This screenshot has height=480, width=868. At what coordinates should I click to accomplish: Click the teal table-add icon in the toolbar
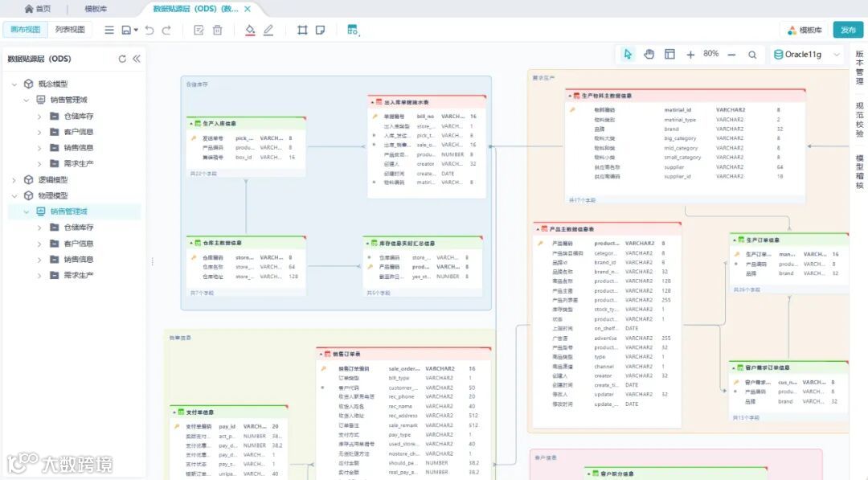[353, 30]
